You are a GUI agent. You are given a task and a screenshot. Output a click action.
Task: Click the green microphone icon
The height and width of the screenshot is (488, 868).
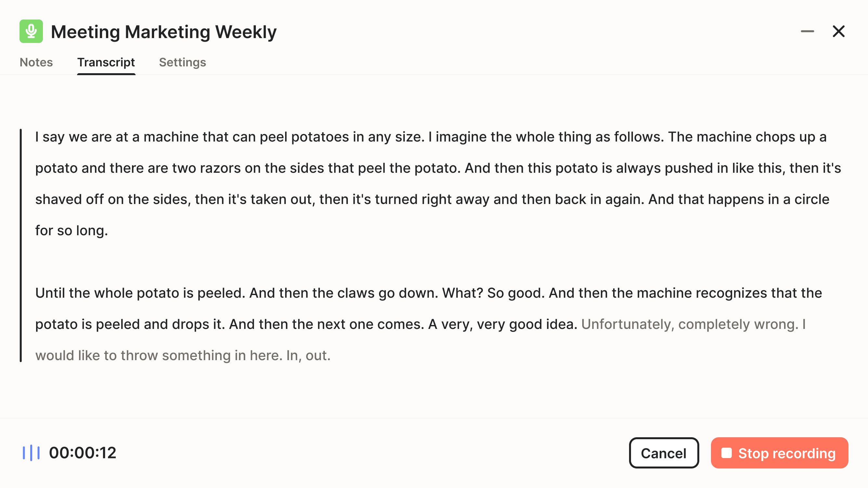point(31,31)
